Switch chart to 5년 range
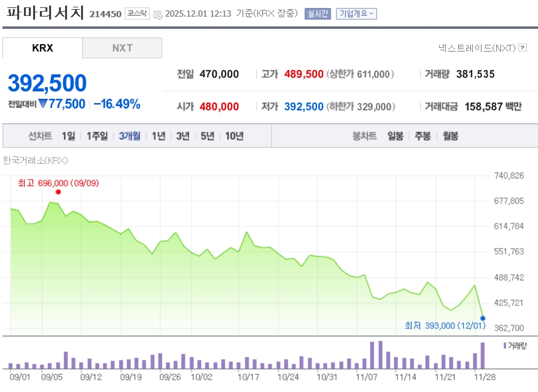This screenshot has height=392, width=538. pos(208,136)
